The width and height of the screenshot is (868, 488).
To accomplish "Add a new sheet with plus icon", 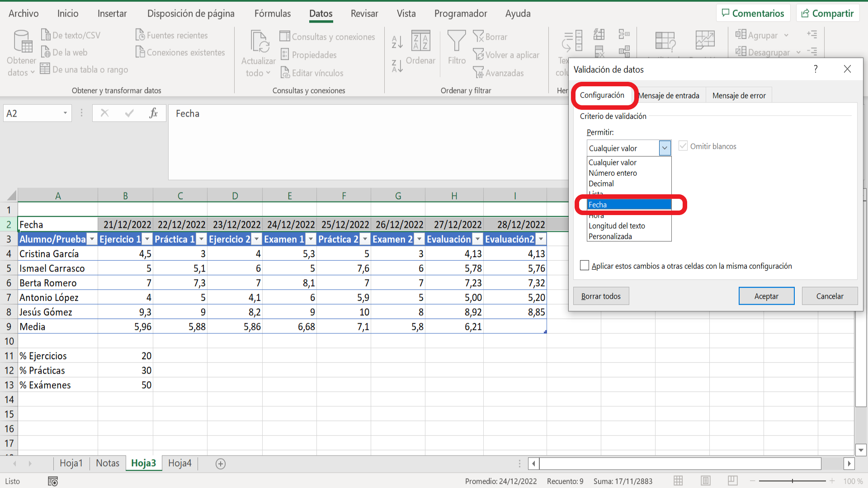I will point(221,464).
